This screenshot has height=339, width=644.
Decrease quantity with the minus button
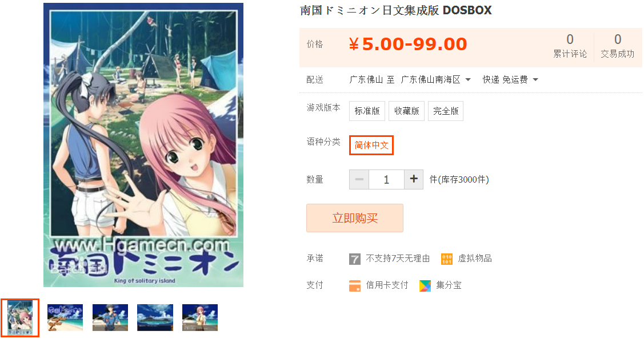(359, 179)
